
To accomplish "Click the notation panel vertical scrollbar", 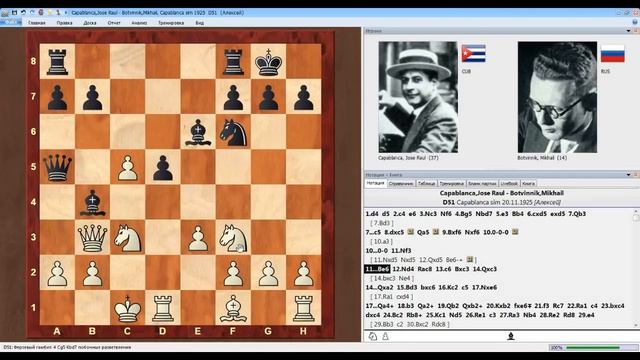I will pyautogui.click(x=636, y=269).
